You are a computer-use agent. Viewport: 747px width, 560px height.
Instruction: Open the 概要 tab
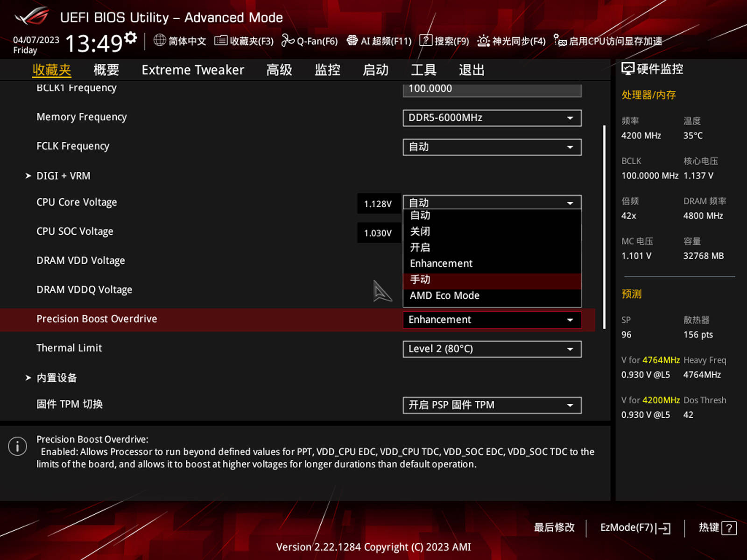coord(106,70)
